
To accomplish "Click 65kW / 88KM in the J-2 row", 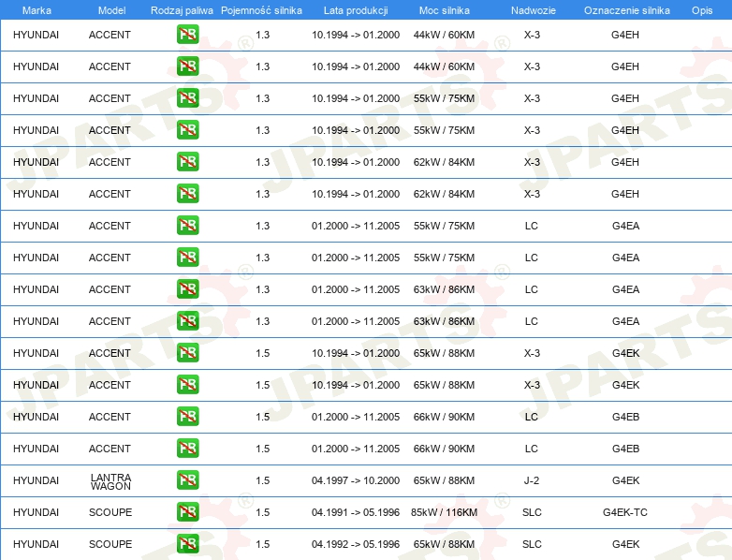I will pyautogui.click(x=444, y=480).
